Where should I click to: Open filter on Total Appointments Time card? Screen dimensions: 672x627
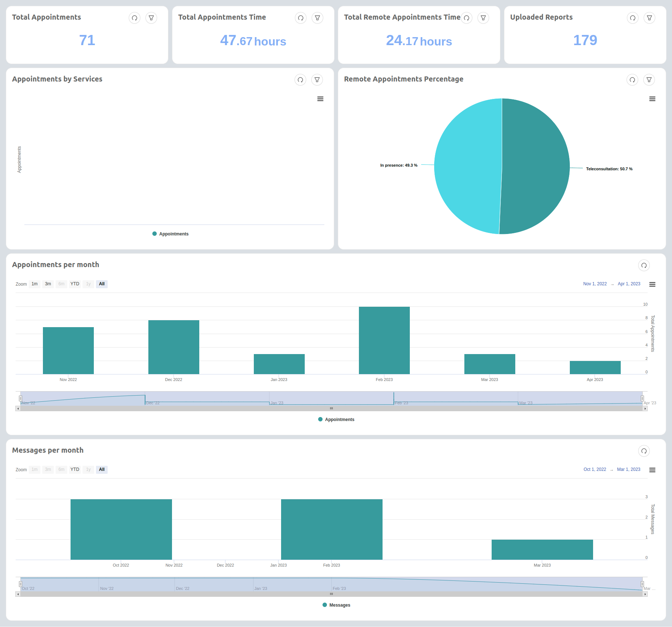pos(317,18)
